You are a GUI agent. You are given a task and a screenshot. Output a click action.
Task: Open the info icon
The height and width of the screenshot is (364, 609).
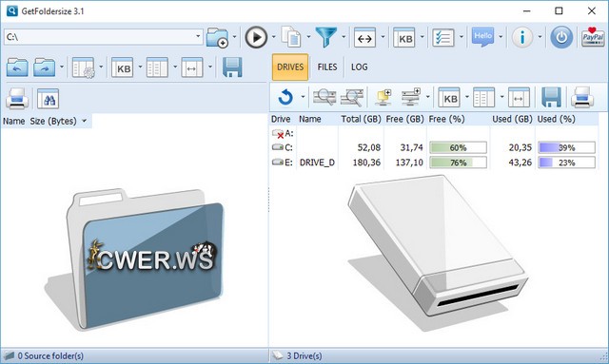tap(522, 38)
